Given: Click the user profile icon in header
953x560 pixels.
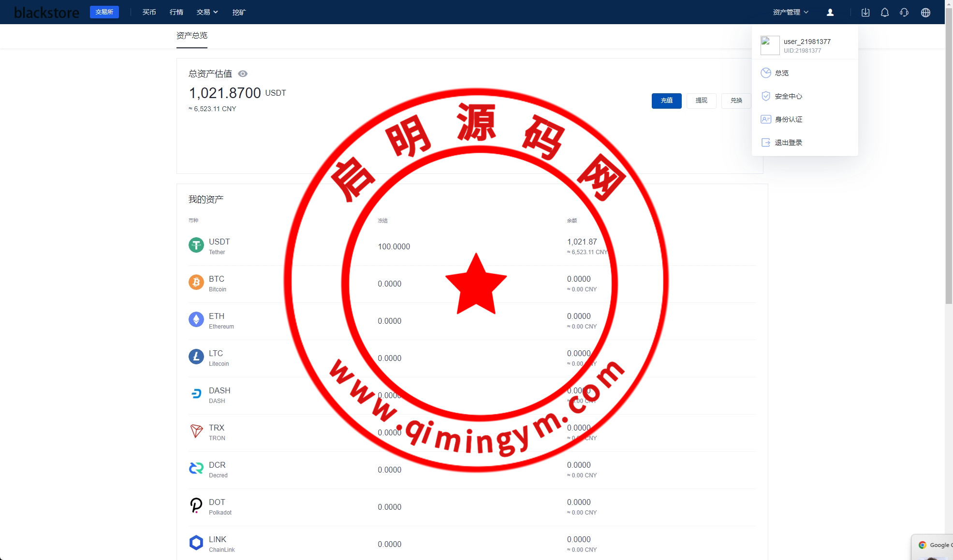Looking at the screenshot, I should (x=830, y=13).
